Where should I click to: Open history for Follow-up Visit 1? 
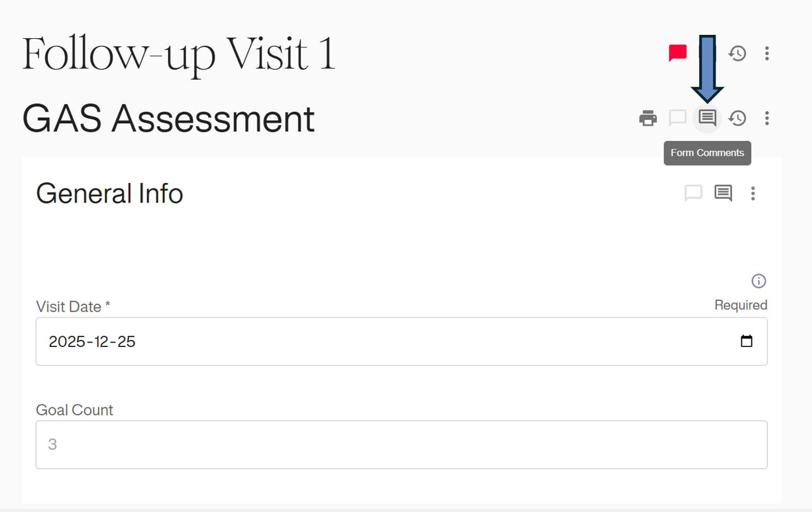[x=737, y=53]
